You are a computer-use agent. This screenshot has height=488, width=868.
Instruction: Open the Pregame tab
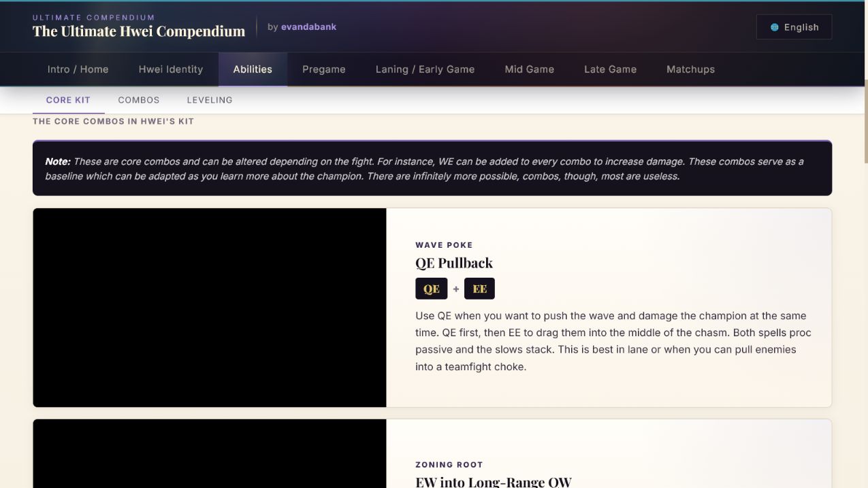coord(324,69)
